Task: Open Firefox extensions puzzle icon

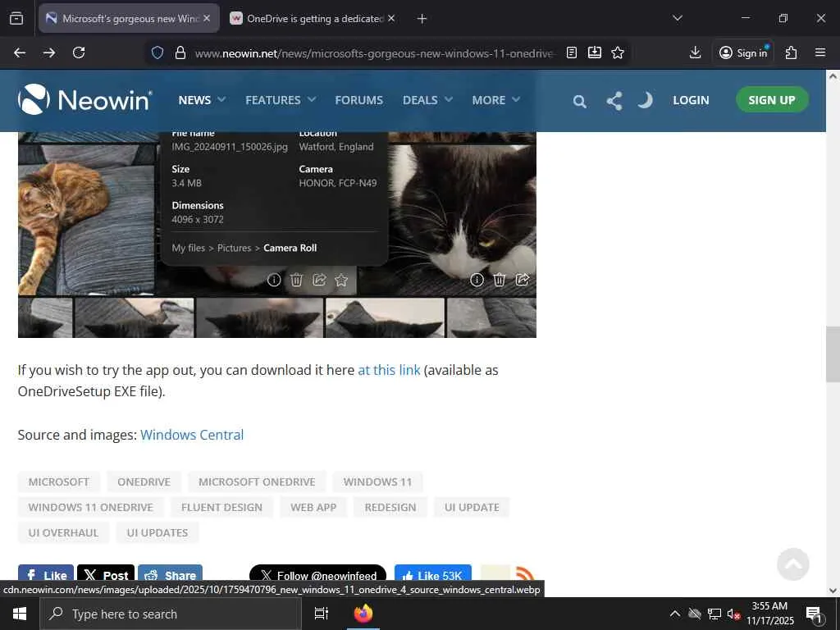Action: tap(792, 52)
